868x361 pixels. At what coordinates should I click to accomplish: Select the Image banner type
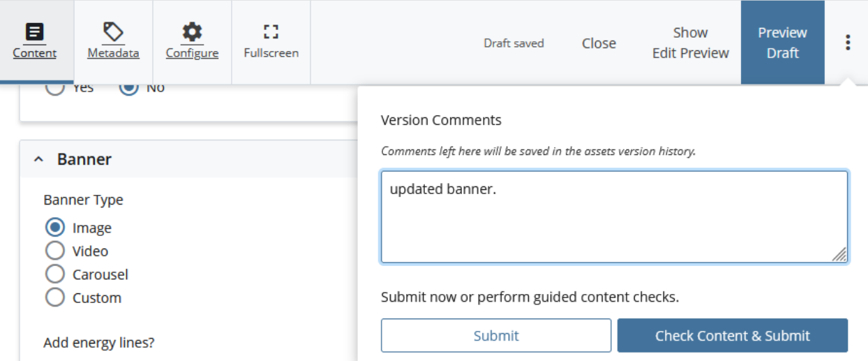[54, 228]
